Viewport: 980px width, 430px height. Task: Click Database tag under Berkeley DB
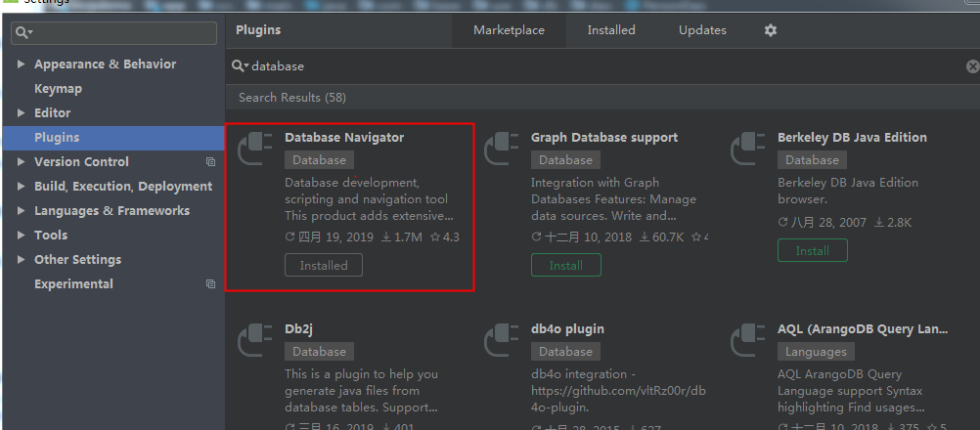[812, 159]
